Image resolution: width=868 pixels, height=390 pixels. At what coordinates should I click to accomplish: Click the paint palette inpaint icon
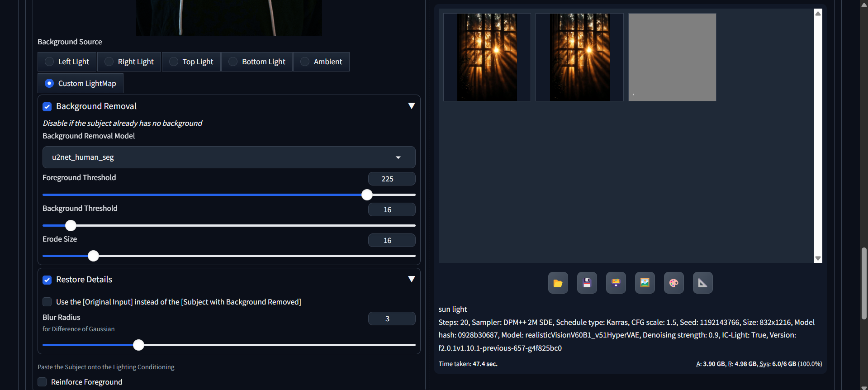click(x=674, y=283)
